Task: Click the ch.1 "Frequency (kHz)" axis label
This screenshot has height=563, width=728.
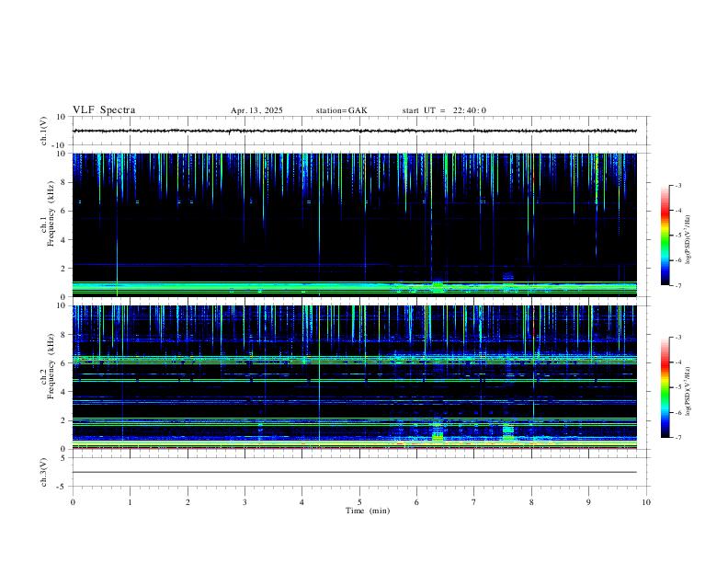Action: pos(51,213)
